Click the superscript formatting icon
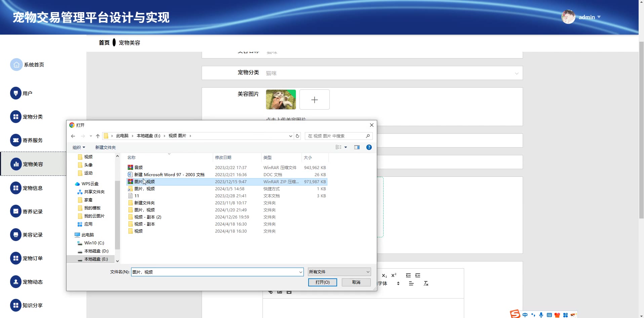Image resolution: width=644 pixels, height=318 pixels. (x=394, y=275)
